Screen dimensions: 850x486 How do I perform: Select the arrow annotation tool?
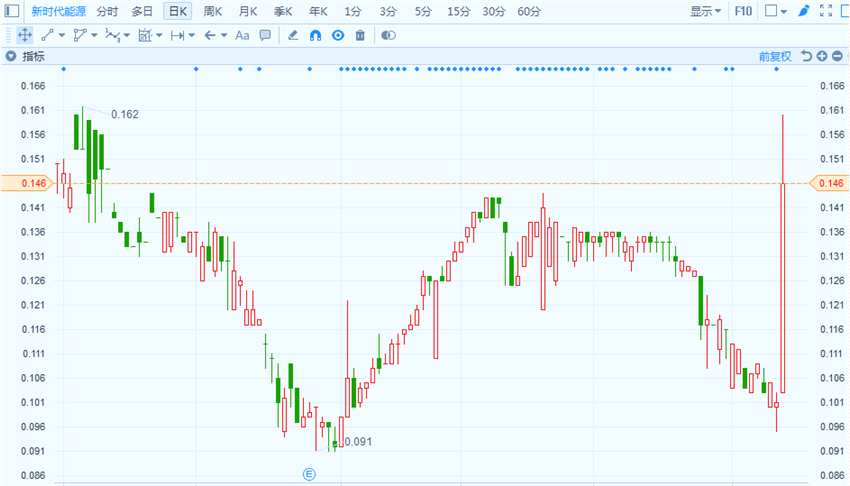pyautogui.click(x=210, y=36)
